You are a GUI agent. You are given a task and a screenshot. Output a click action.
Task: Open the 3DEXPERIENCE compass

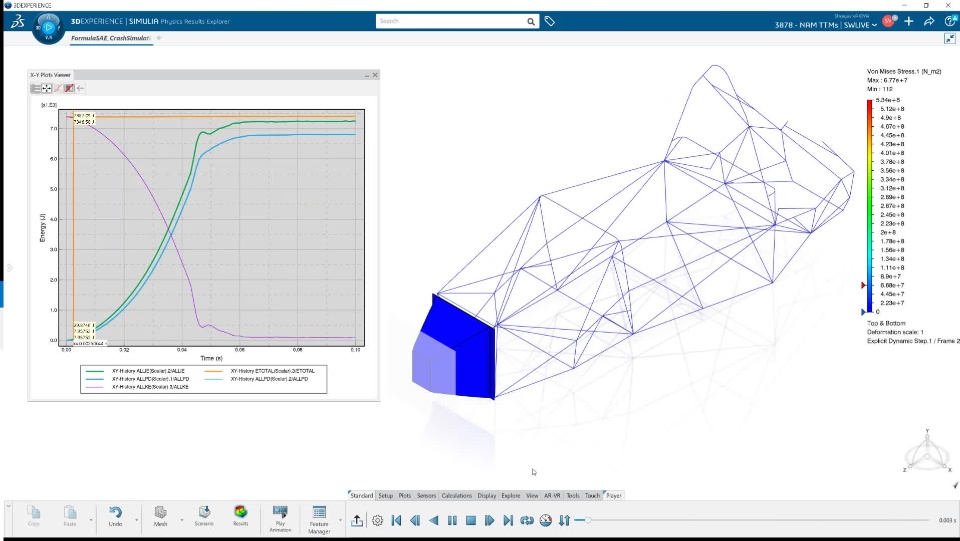pyautogui.click(x=48, y=28)
